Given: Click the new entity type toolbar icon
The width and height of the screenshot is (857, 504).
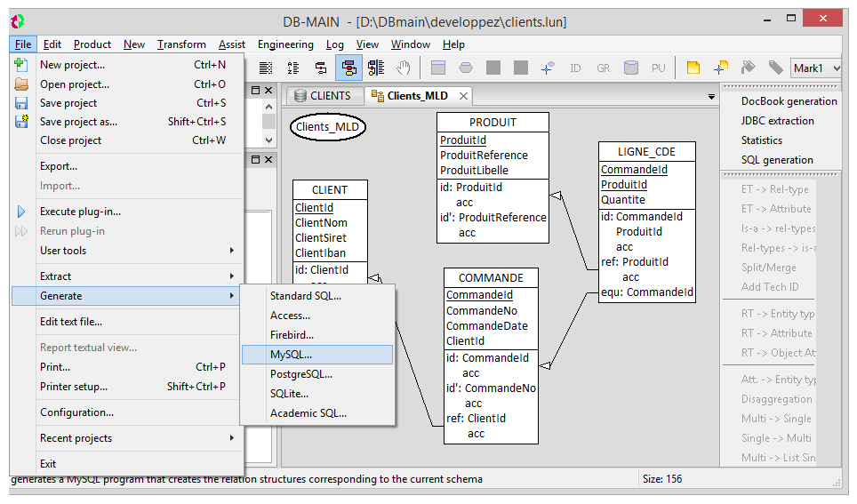Looking at the screenshot, I should point(438,68).
